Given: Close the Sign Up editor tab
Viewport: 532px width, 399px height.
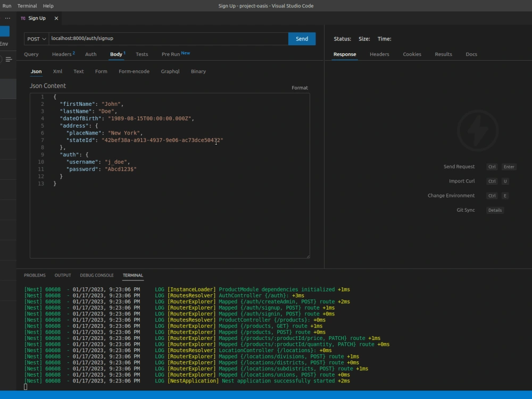Looking at the screenshot, I should [x=56, y=18].
